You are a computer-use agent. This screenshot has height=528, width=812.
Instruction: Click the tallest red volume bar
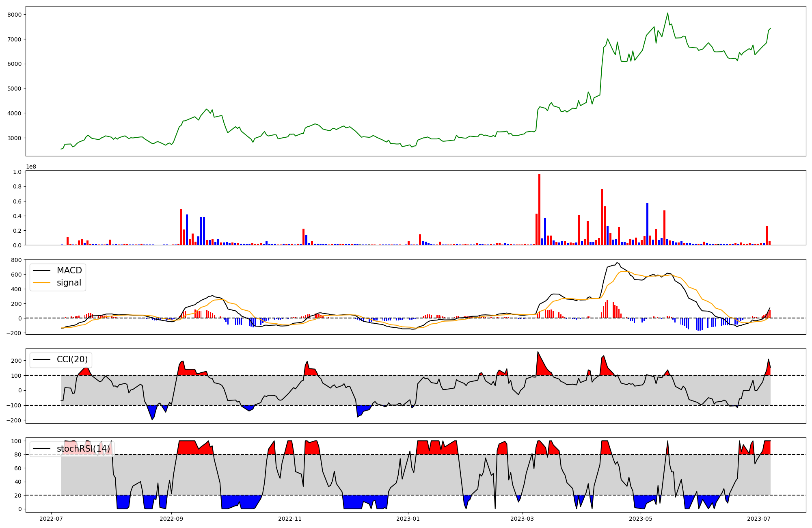[539, 210]
